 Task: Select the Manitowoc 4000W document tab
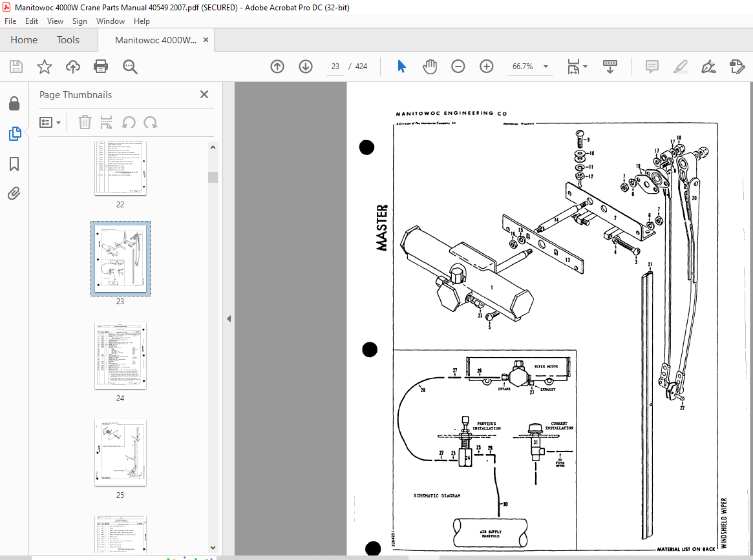click(156, 40)
